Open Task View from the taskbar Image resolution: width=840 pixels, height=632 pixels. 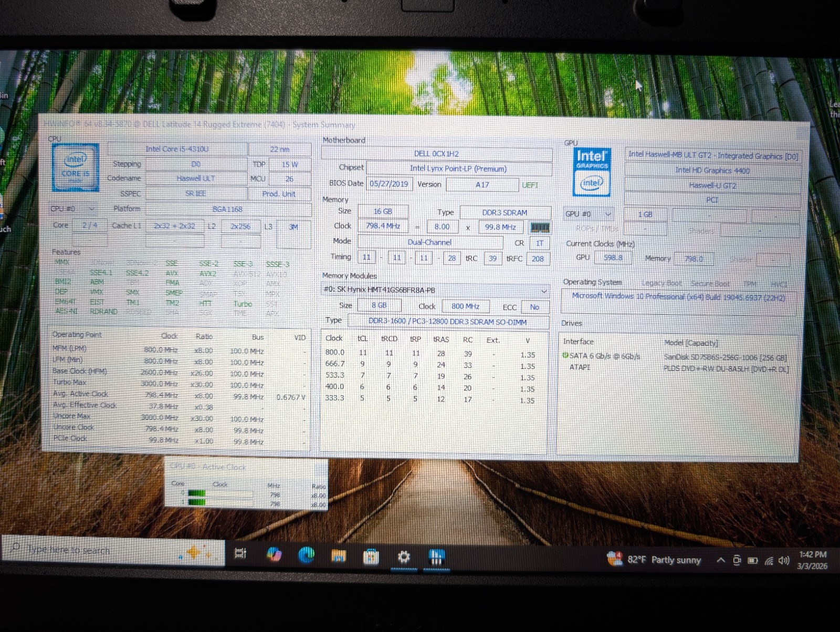[x=240, y=553]
